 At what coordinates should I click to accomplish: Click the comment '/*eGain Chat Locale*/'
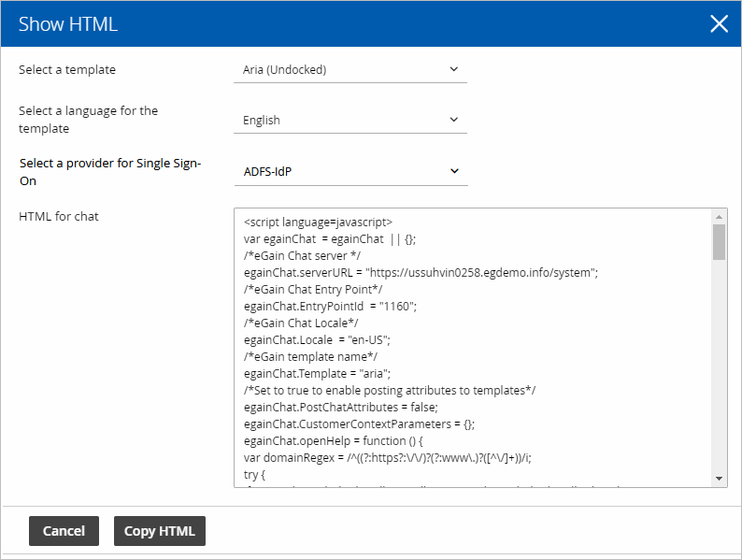[301, 323]
